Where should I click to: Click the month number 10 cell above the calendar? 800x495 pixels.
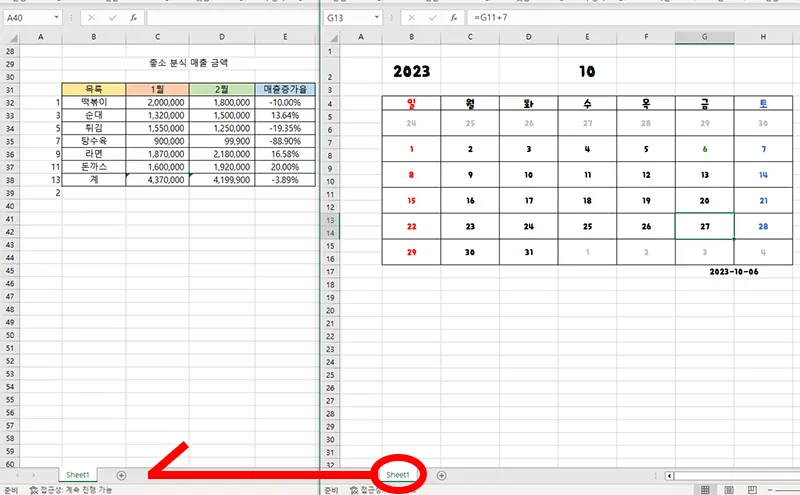pyautogui.click(x=587, y=71)
